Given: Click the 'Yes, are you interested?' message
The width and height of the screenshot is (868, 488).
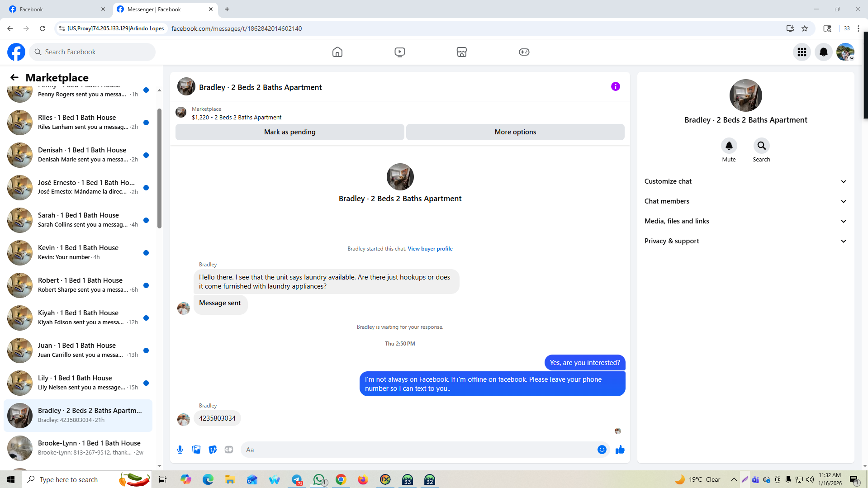Looking at the screenshot, I should click(585, 363).
